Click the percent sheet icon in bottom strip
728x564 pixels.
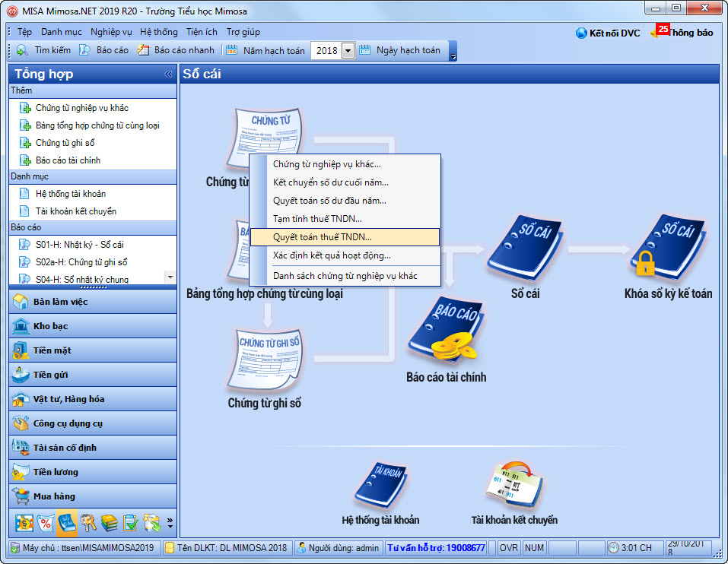click(46, 523)
